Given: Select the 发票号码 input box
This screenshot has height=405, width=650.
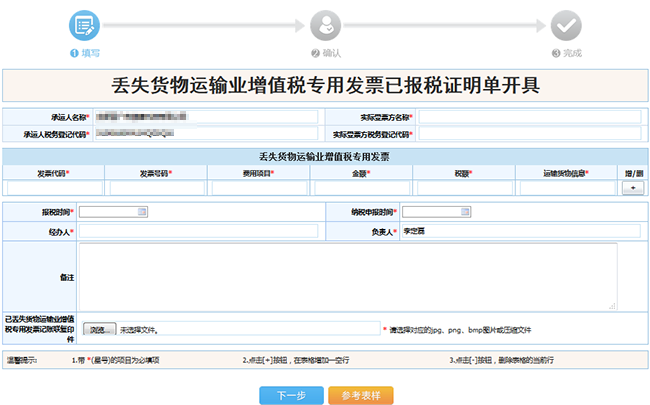Looking at the screenshot, I should click(x=155, y=188).
